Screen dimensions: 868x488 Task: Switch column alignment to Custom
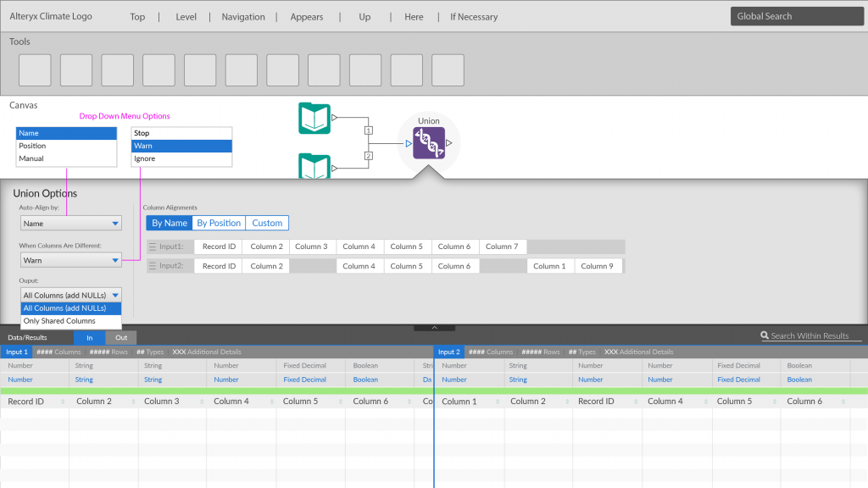pyautogui.click(x=267, y=223)
